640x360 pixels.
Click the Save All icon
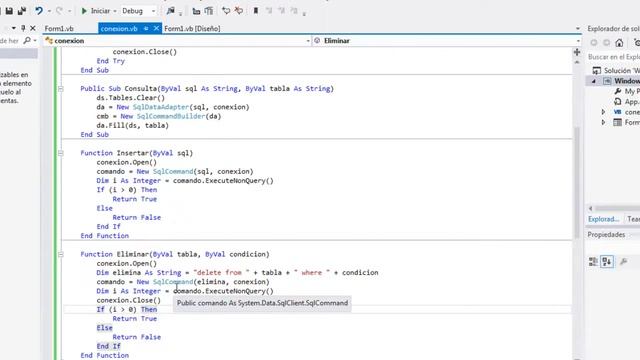click(x=22, y=11)
